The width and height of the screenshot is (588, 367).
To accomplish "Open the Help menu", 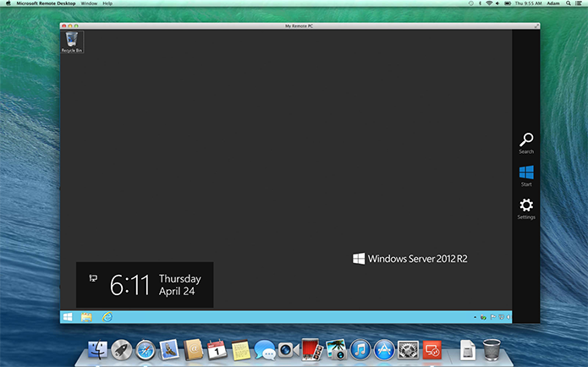I will pyautogui.click(x=107, y=4).
